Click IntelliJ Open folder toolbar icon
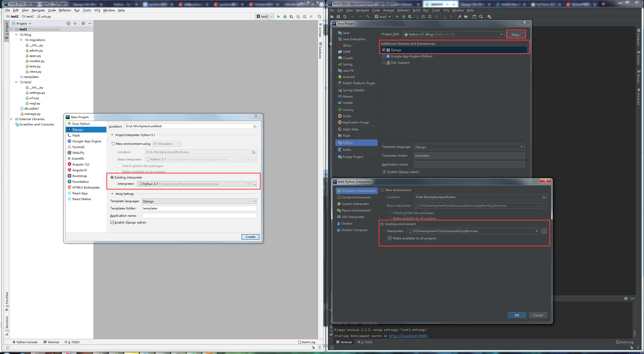 pyautogui.click(x=332, y=17)
